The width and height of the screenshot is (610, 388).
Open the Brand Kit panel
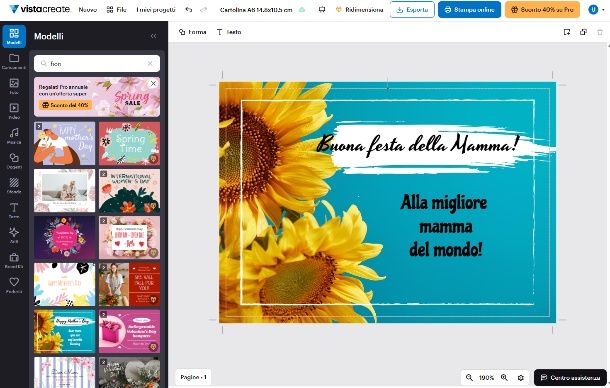(x=14, y=260)
